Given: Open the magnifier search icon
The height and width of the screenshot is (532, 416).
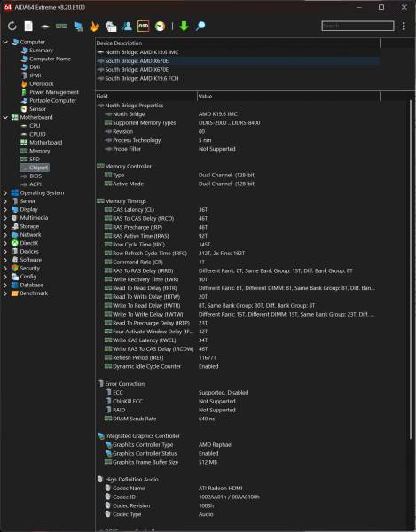Looking at the screenshot, I should click(x=200, y=26).
